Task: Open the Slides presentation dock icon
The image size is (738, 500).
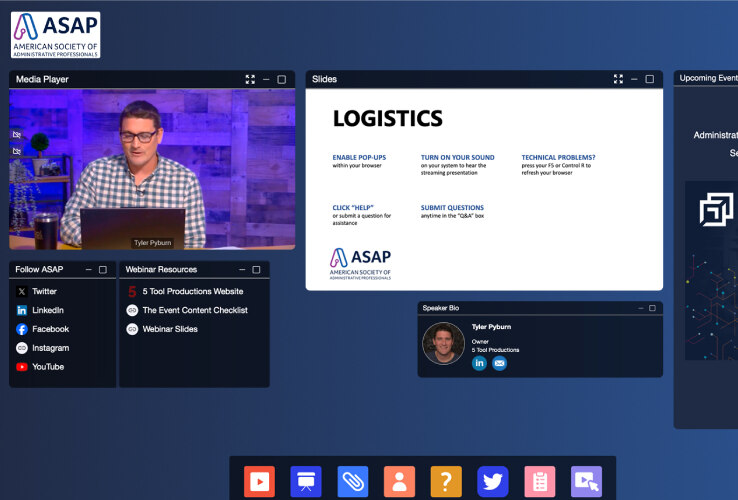Action: [x=306, y=481]
